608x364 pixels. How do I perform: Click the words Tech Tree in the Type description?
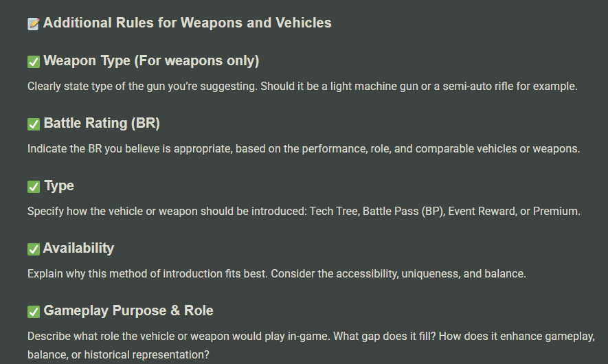[333, 212]
